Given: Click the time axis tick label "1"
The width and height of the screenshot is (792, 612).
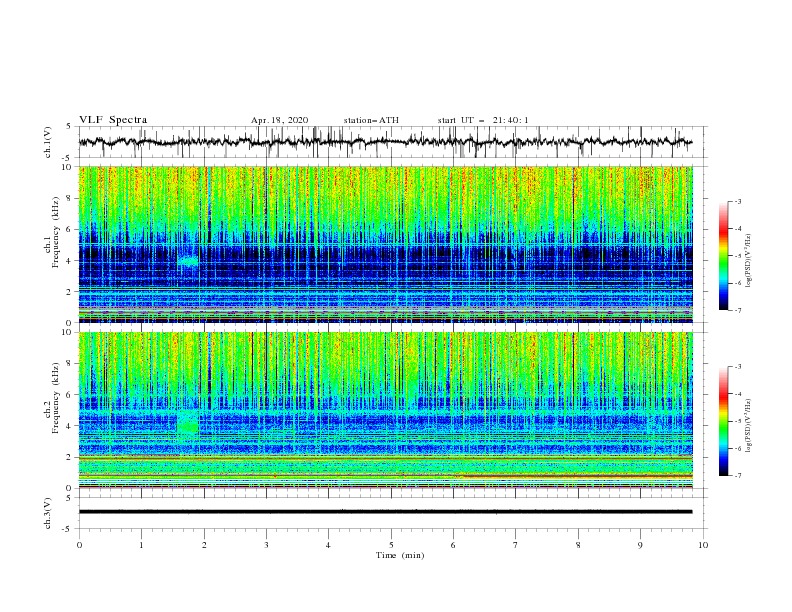Looking at the screenshot, I should [141, 545].
